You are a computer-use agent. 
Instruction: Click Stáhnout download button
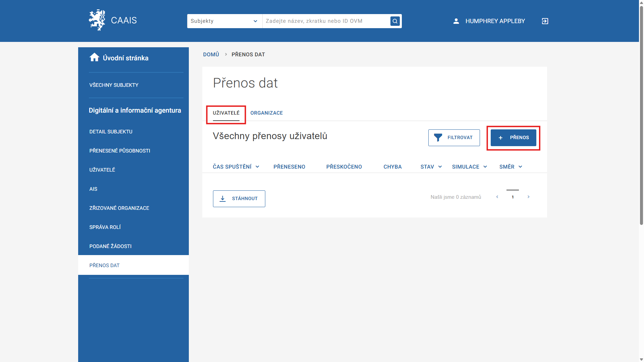pos(239,199)
